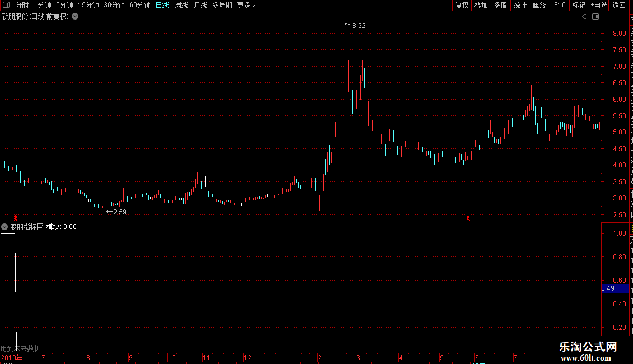Image resolution: width=633 pixels, height=364 pixels.
Task: Open the 画线 drawing tools
Action: (539, 5)
